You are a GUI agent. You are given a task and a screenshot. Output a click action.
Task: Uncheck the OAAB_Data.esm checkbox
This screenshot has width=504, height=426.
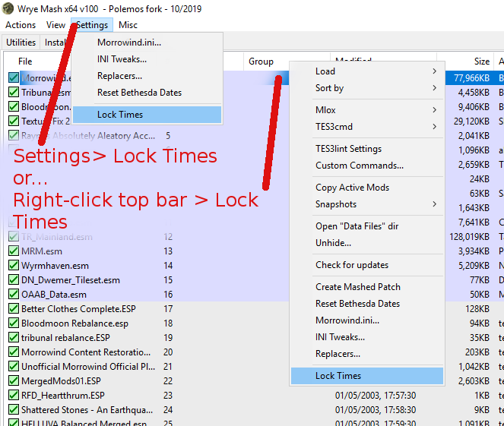tap(14, 294)
